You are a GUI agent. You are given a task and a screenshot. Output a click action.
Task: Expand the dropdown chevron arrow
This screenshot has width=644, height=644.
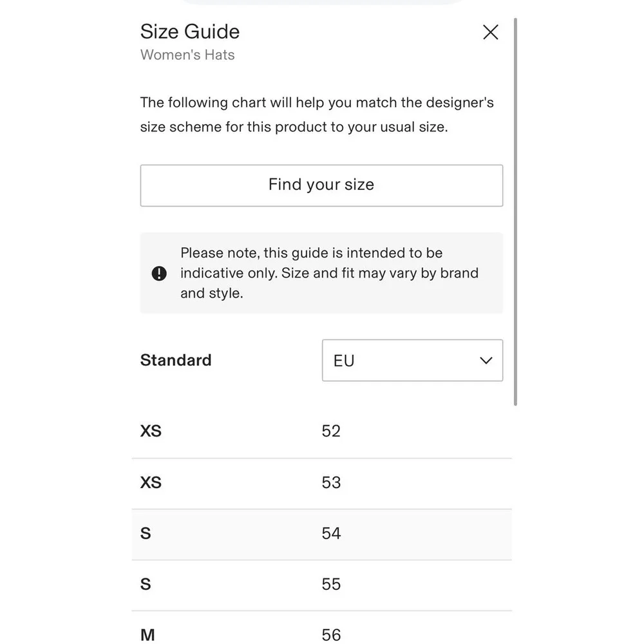tap(486, 361)
